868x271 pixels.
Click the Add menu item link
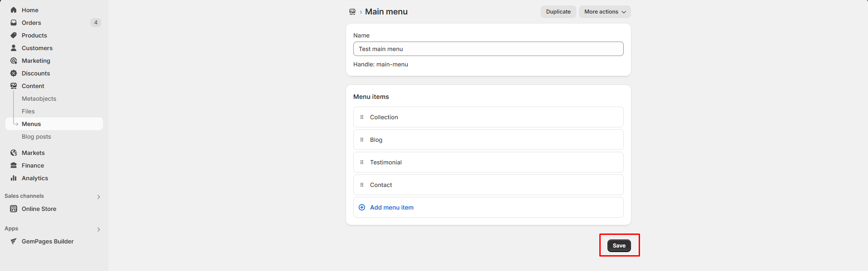click(392, 207)
